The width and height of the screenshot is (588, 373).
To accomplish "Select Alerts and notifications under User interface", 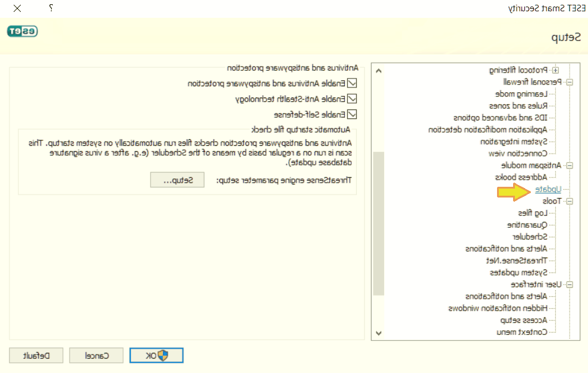I will pos(506,296).
